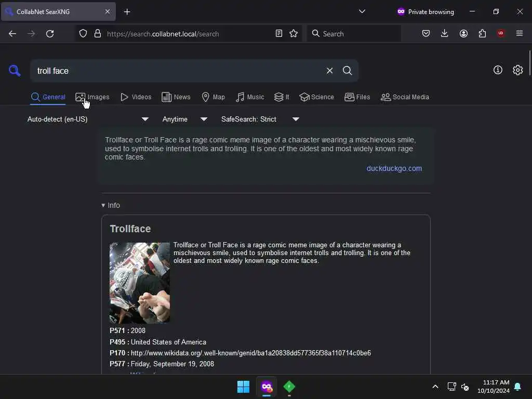This screenshot has width=532, height=399.
Task: Switch to the Images category
Action: [x=92, y=97]
